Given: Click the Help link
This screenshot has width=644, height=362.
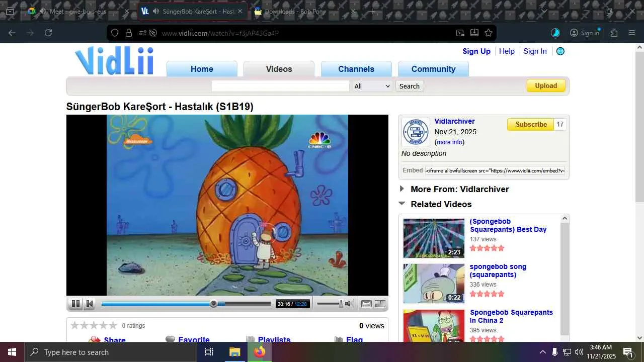Looking at the screenshot, I should [x=507, y=51].
